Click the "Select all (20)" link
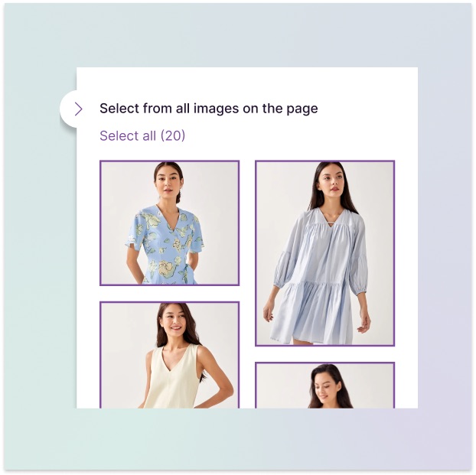This screenshot has height=475, width=476. tap(142, 135)
